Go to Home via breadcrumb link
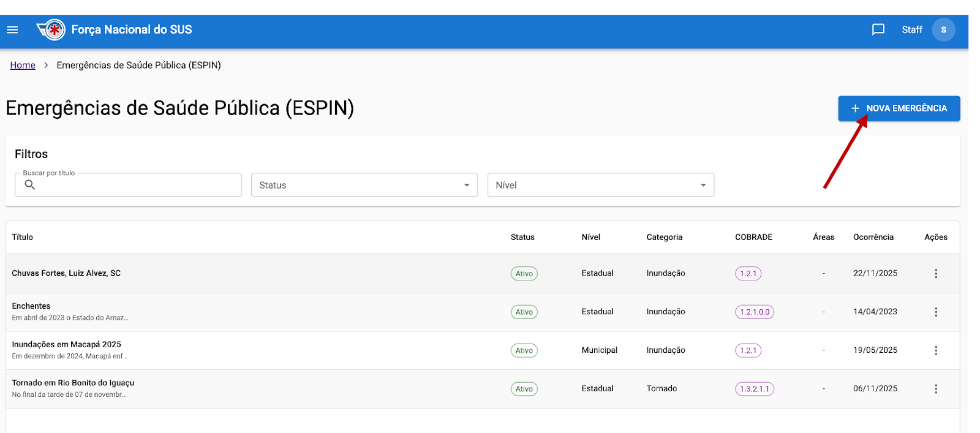Screen dimensions: 980x433 click(x=23, y=65)
